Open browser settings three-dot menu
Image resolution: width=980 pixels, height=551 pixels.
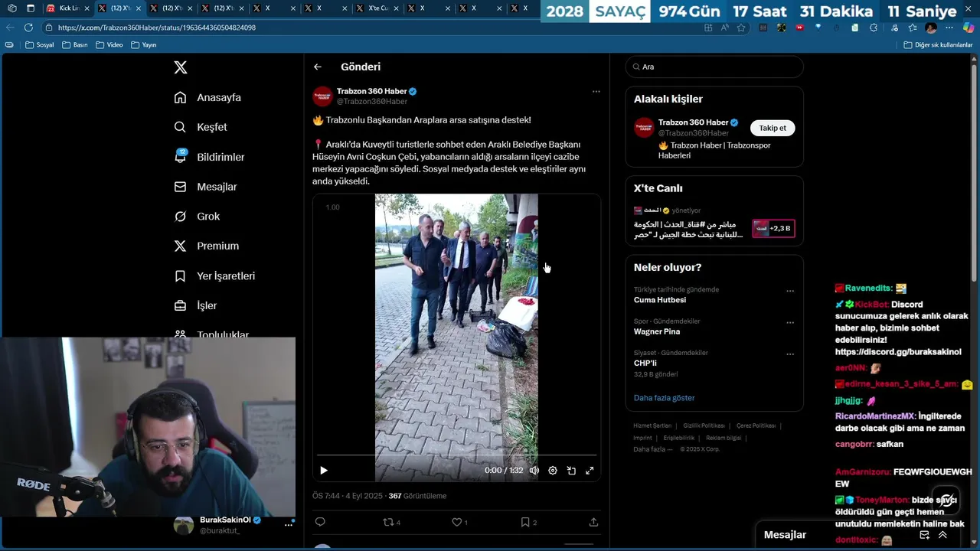[x=949, y=28]
